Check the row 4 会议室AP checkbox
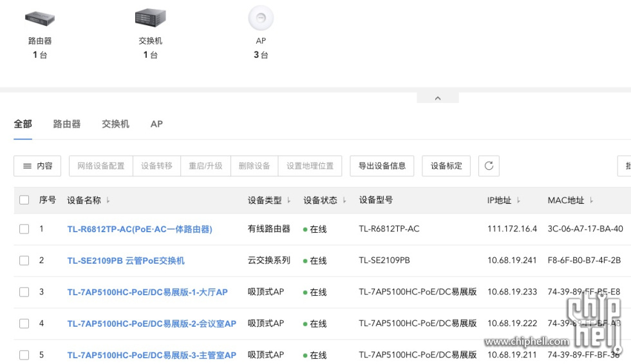Viewport: 631px width, 364px height. [x=24, y=323]
